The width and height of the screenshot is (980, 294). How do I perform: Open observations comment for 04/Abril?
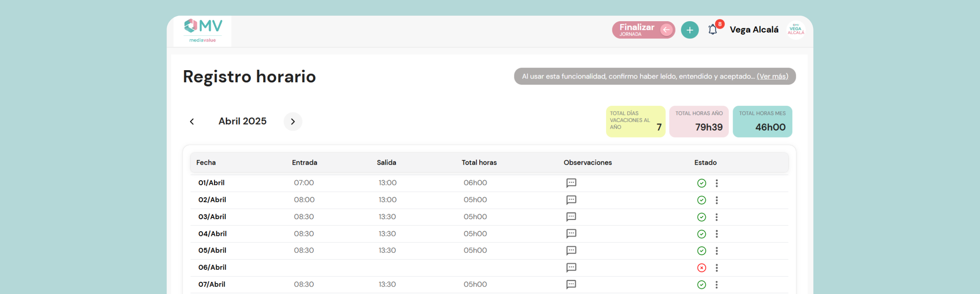tap(571, 234)
